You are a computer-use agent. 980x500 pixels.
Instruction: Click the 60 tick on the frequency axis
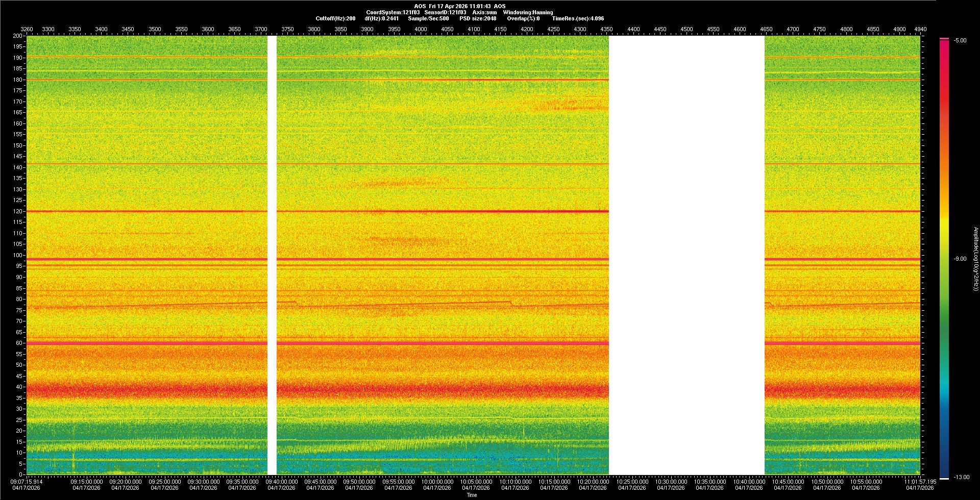point(19,343)
